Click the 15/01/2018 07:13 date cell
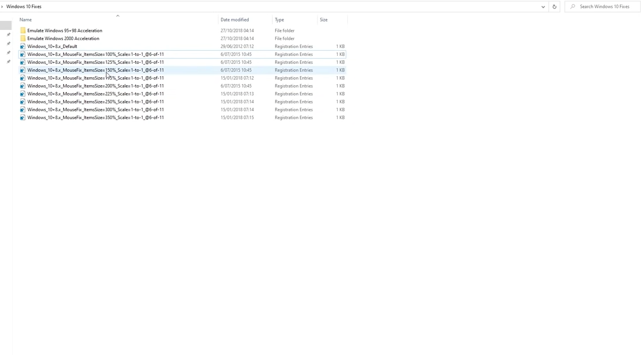The image size is (644, 355). point(237,94)
